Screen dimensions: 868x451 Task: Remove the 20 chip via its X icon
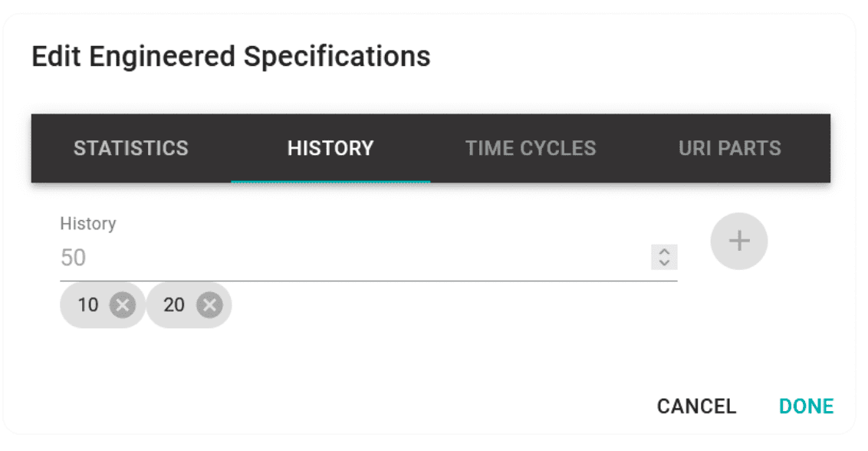209,305
